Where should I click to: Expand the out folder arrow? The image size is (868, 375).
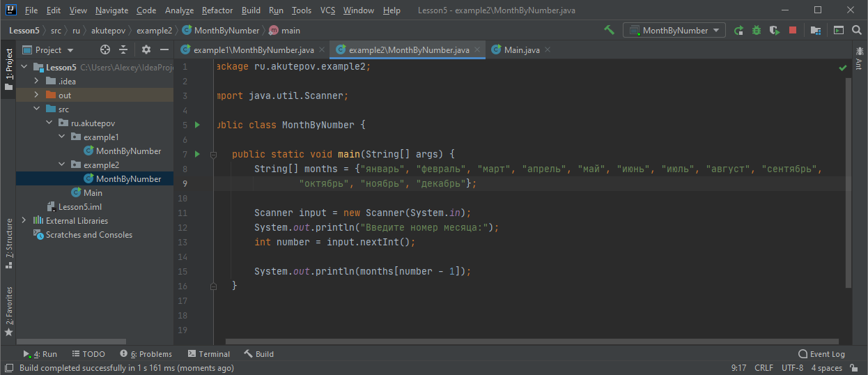37,95
